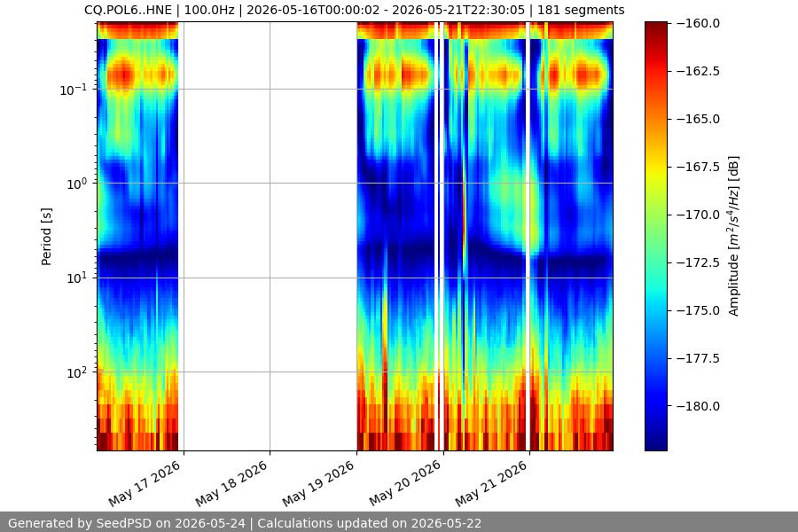Click the -172.5 colorbar tick label
Screen dimensions: 798x532
coord(699,262)
